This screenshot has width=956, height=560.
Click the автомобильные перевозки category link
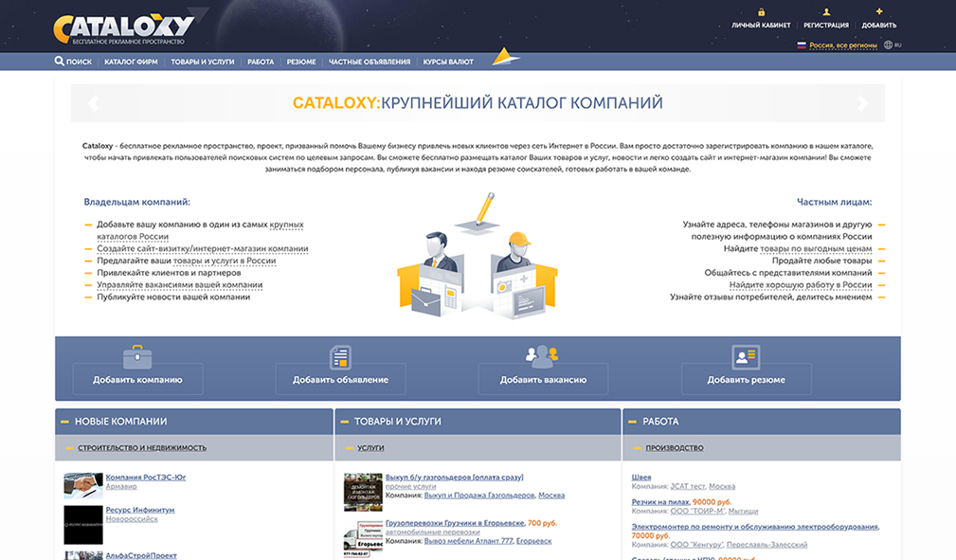point(432,532)
